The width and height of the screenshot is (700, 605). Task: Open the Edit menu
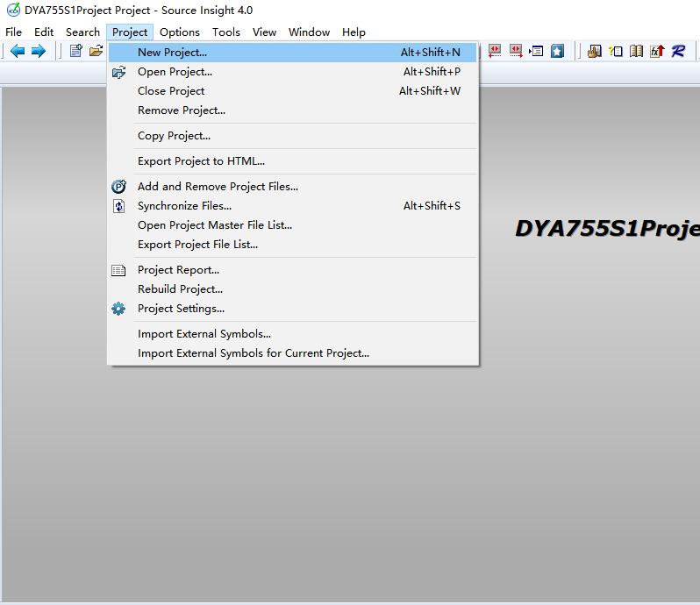(x=44, y=32)
